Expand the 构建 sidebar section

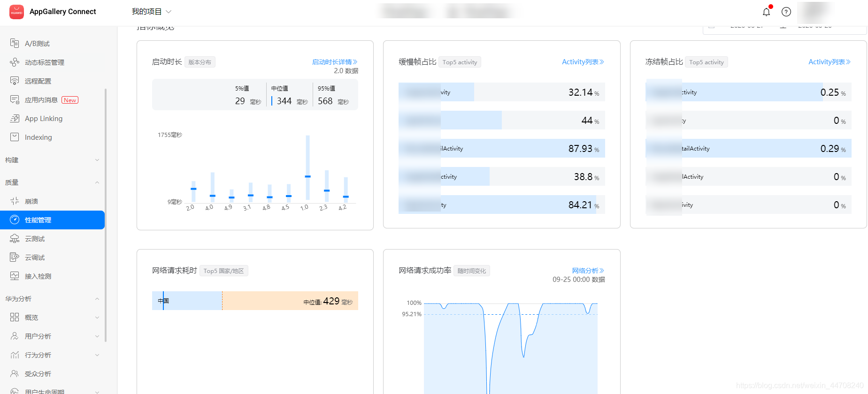pyautogui.click(x=97, y=160)
